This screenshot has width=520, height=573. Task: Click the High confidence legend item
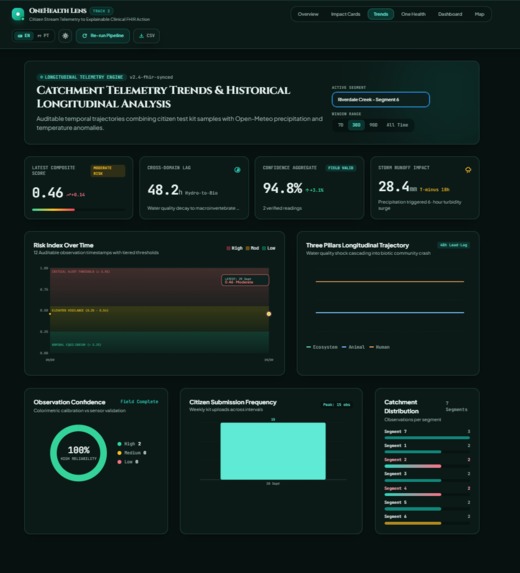(129, 444)
